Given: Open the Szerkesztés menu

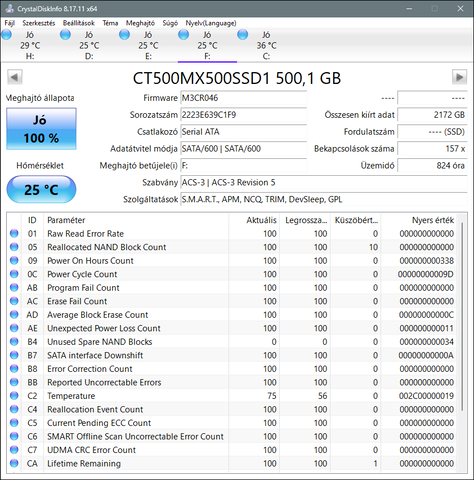Looking at the screenshot, I should point(39,23).
